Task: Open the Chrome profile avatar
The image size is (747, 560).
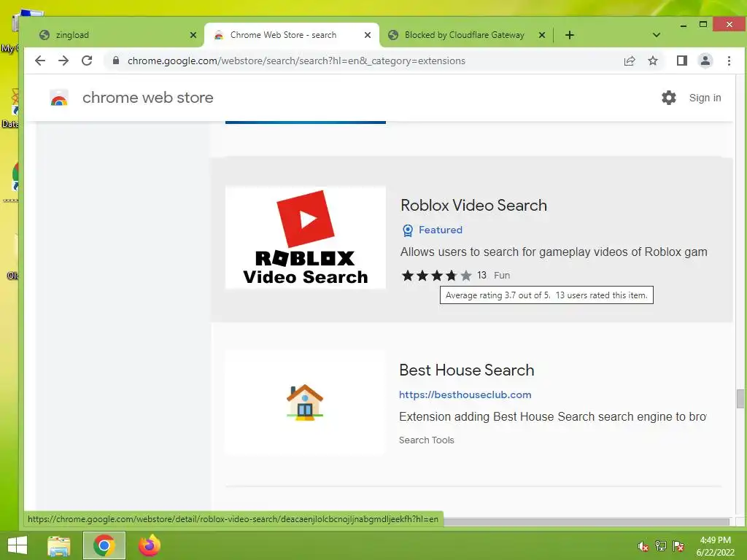Action: [705, 61]
